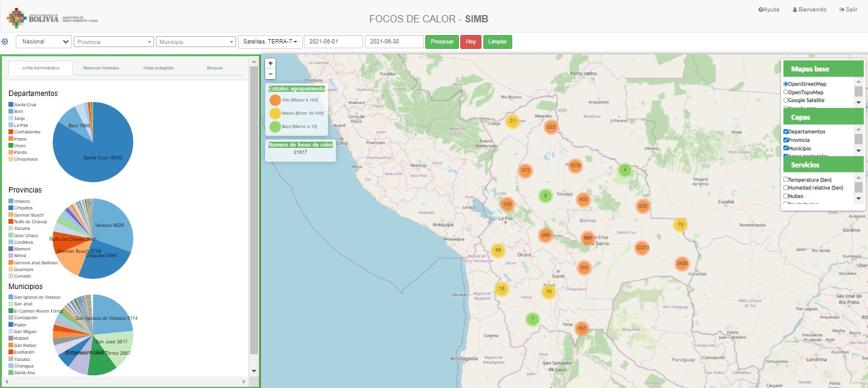Click the Santa Cruz legend color swatch
This screenshot has height=388, width=868.
pos(11,105)
